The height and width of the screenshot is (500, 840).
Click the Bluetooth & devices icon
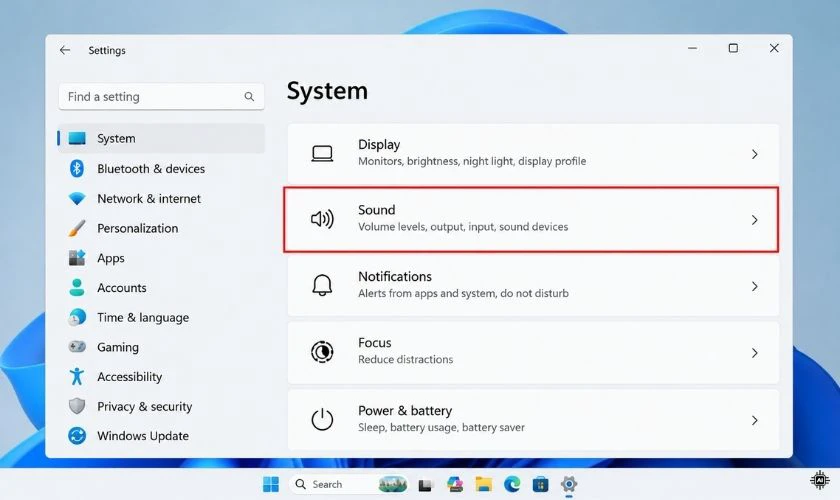coord(77,168)
